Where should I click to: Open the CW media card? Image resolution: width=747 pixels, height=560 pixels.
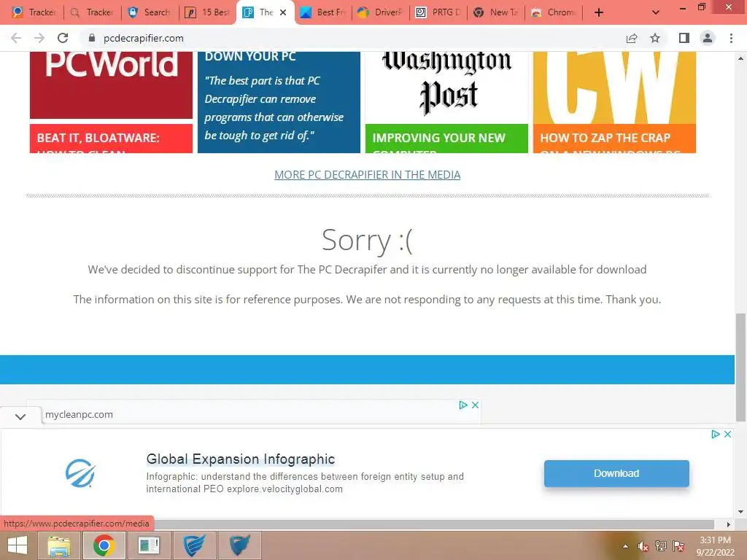(614, 87)
